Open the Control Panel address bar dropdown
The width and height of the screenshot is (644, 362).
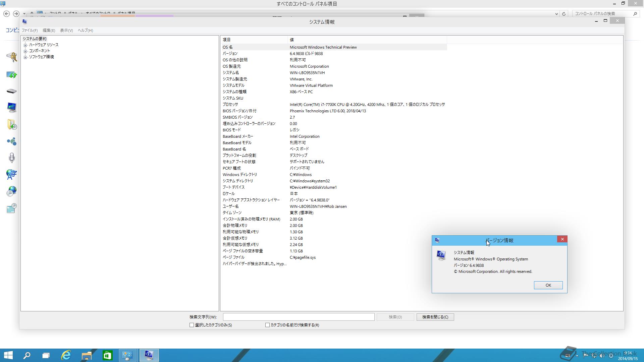[x=556, y=14]
